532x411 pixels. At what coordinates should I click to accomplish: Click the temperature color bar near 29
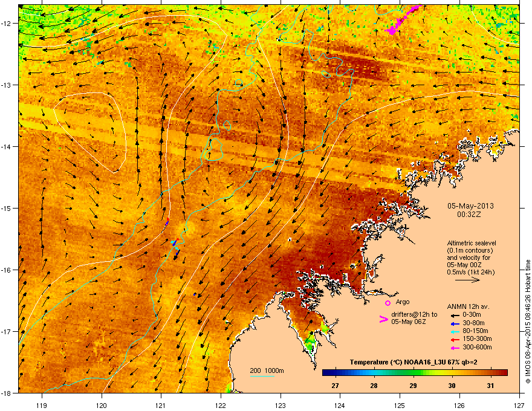(413, 373)
